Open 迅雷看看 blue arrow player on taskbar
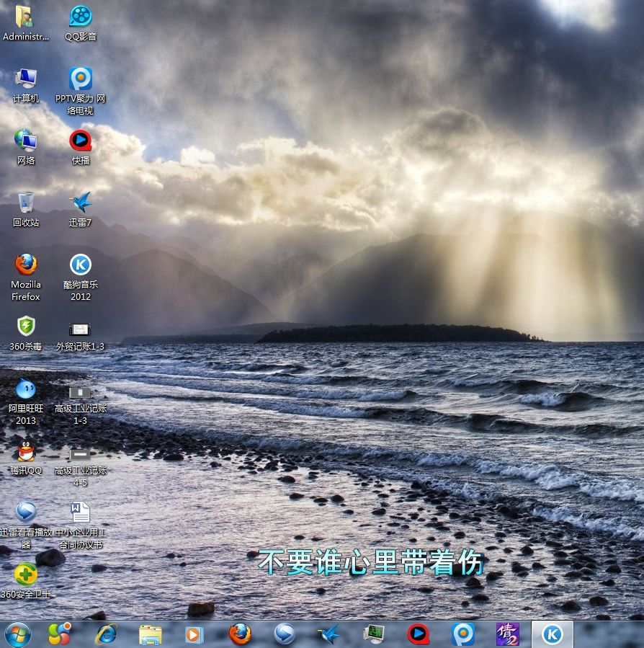The height and width of the screenshot is (648, 644). tap(285, 634)
